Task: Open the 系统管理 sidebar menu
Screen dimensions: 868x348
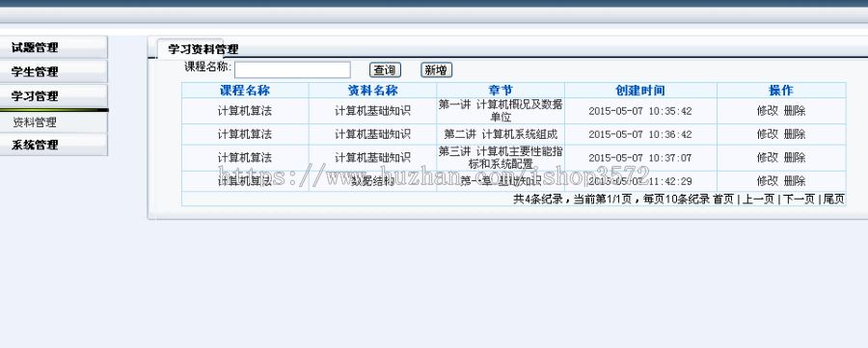Action: click(x=53, y=145)
